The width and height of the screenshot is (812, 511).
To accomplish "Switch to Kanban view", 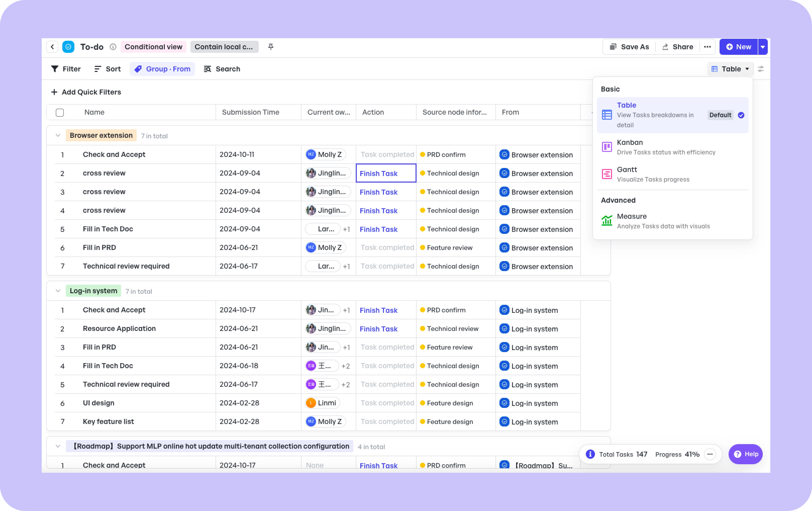I will [672, 147].
